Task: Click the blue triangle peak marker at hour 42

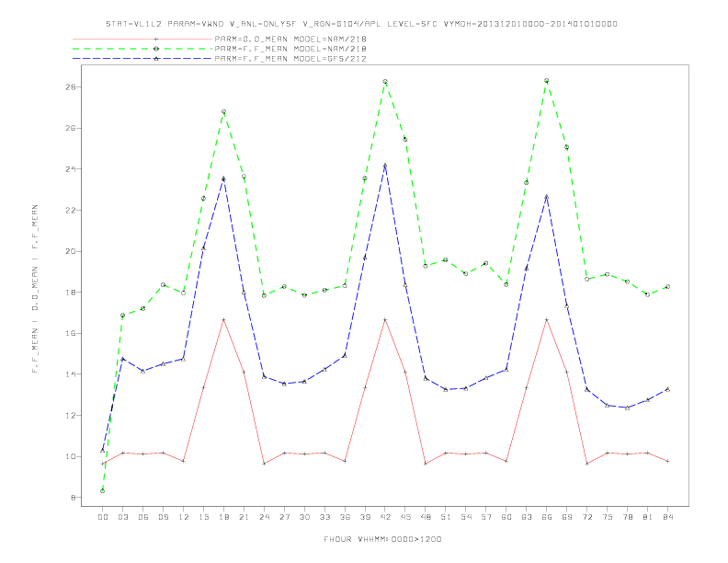Action: (x=385, y=166)
